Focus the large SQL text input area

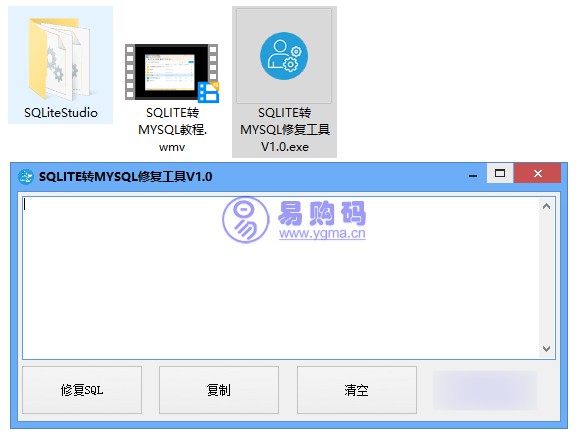point(281,278)
